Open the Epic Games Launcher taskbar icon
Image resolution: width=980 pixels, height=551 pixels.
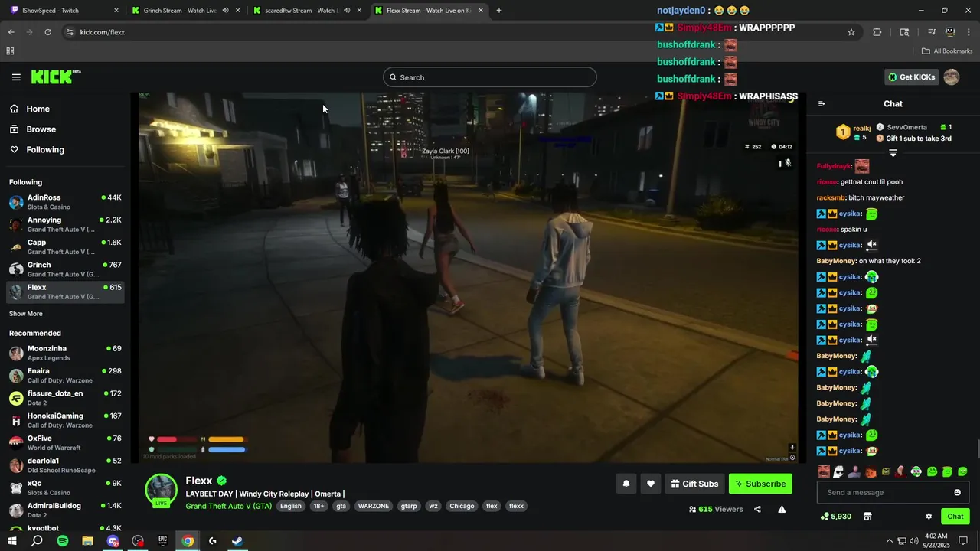(x=162, y=541)
